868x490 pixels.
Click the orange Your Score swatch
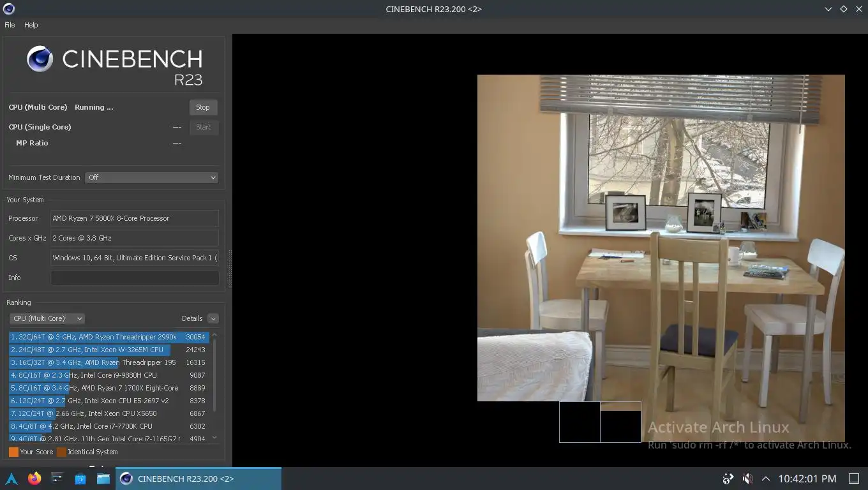(x=13, y=452)
